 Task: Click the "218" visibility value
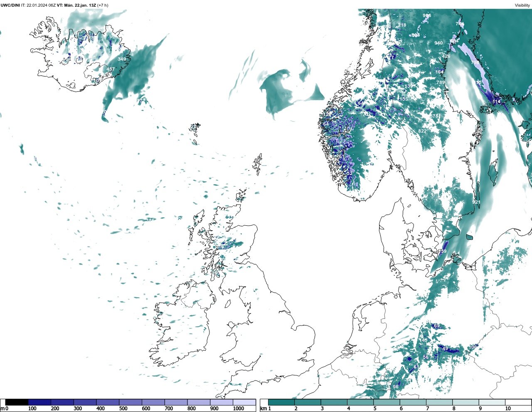[402, 25]
